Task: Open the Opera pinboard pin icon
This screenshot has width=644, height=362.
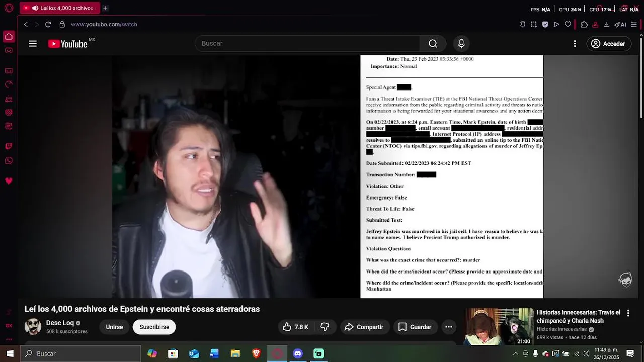Action: 523,24
